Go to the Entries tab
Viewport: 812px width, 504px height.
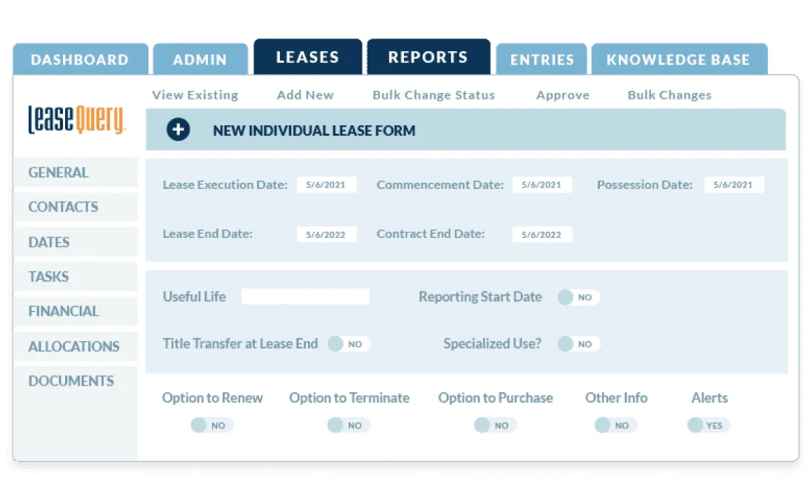click(x=542, y=59)
